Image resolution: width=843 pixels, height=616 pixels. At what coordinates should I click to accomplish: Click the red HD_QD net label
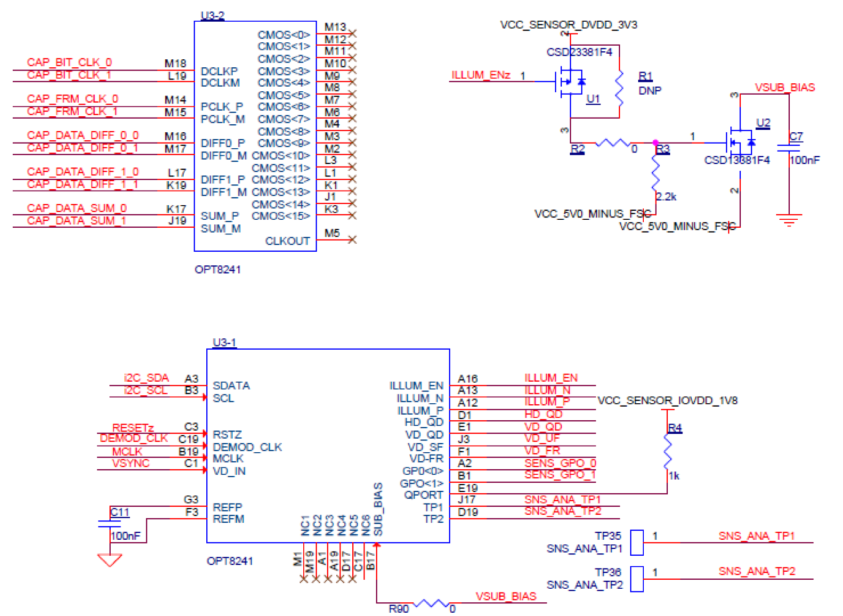pos(543,414)
